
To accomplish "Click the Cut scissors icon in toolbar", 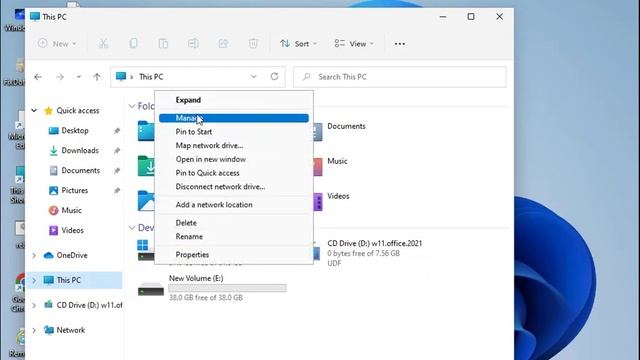I will [103, 43].
